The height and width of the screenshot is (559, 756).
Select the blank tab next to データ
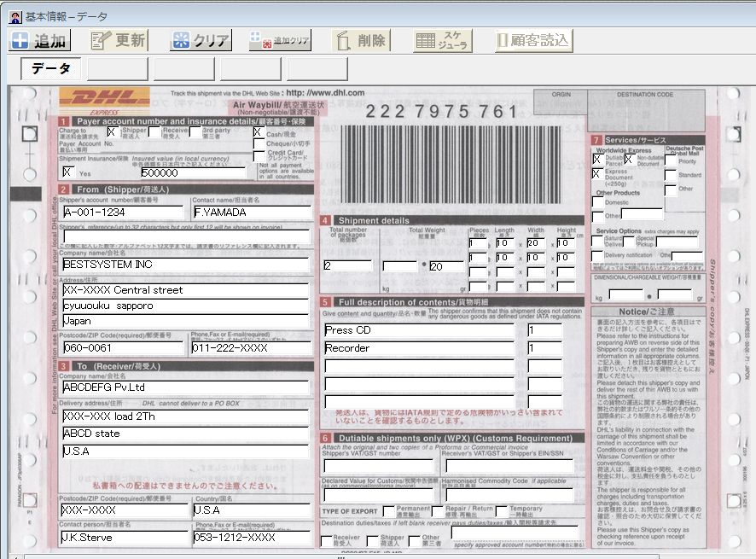[118, 69]
